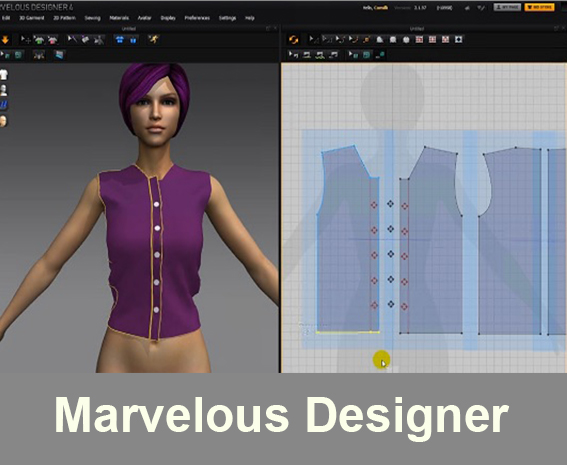Open the Avatar menu
This screenshot has width=567, height=465.
click(x=144, y=18)
